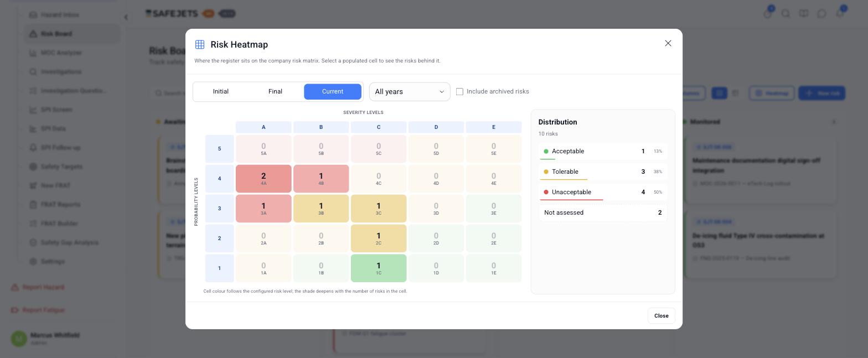Viewport: 868px width, 358px height.
Task: Click severity column header A
Action: point(263,127)
